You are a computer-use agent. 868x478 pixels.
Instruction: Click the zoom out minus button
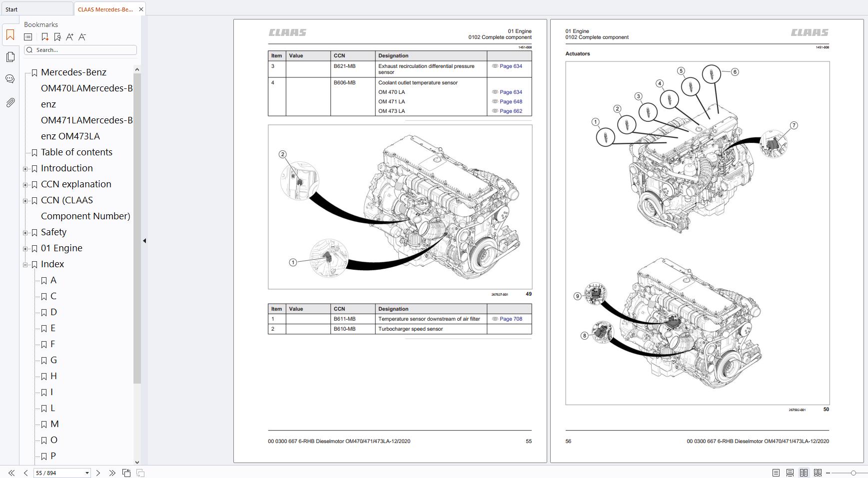(x=828, y=473)
